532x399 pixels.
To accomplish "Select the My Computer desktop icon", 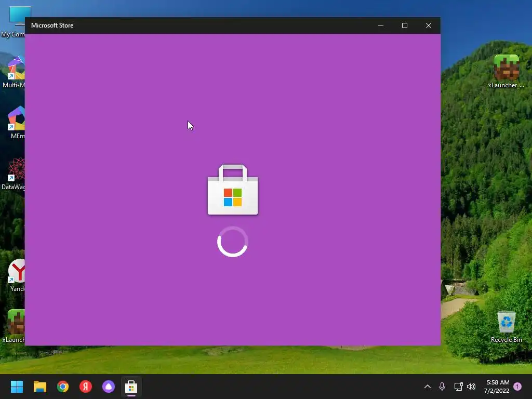I will 14,22.
